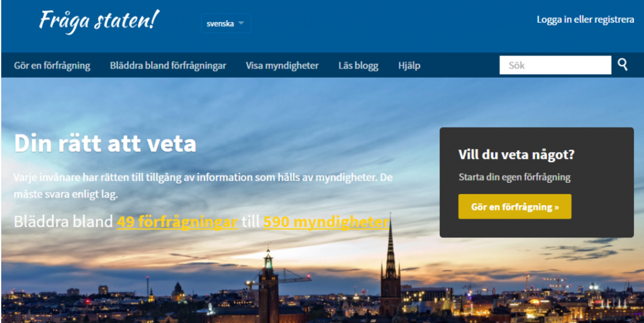This screenshot has height=323, width=644.
Task: Click the yellow Gör en förfrågning » button
Action: point(514,207)
